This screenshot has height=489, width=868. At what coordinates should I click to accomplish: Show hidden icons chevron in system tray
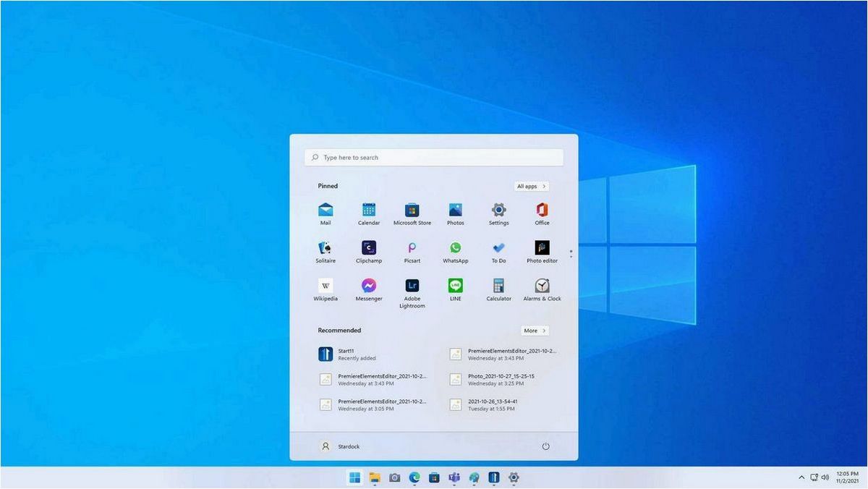[801, 477]
